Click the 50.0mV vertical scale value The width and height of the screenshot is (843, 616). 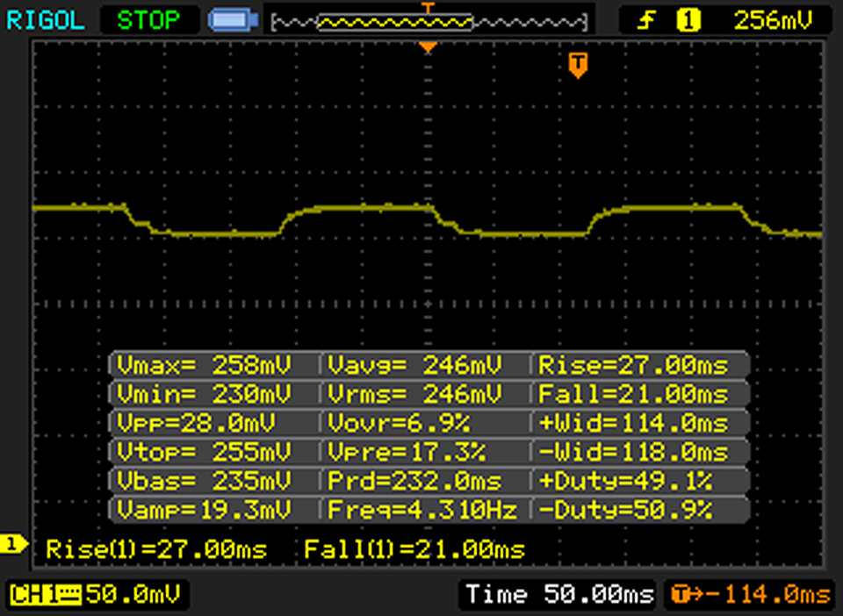point(133,594)
